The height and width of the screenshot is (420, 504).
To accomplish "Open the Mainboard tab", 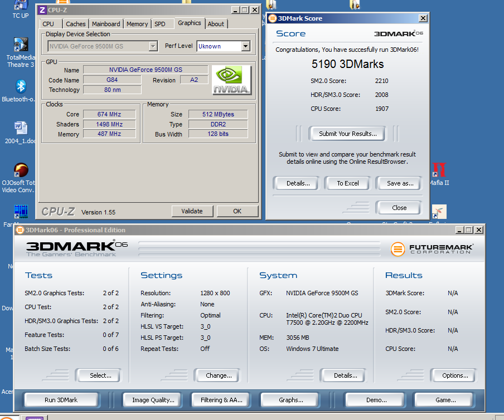I will 106,24.
